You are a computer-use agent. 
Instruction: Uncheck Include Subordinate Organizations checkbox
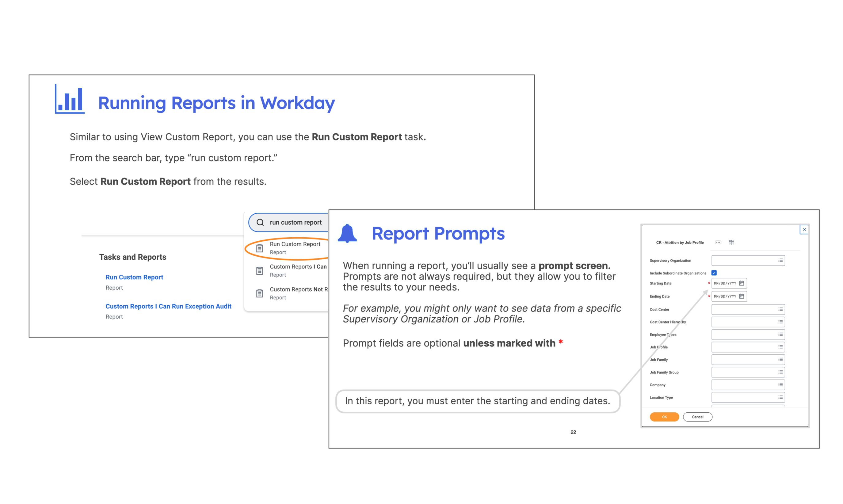pyautogui.click(x=714, y=273)
